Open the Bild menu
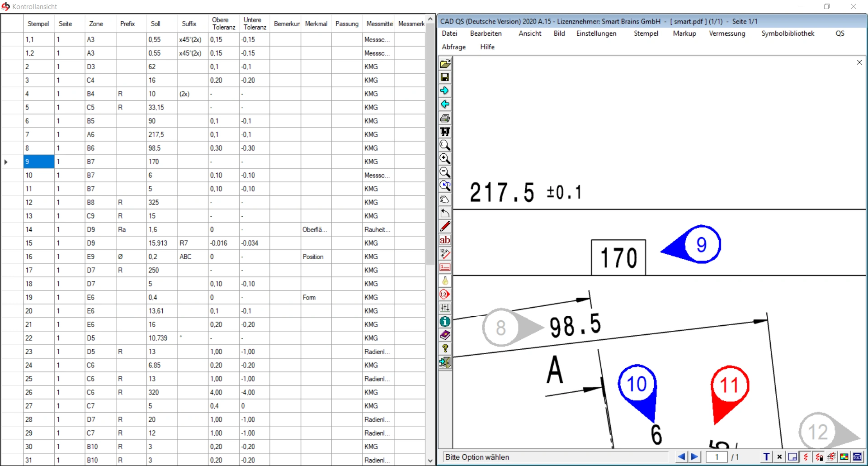The height and width of the screenshot is (466, 868). pos(559,33)
